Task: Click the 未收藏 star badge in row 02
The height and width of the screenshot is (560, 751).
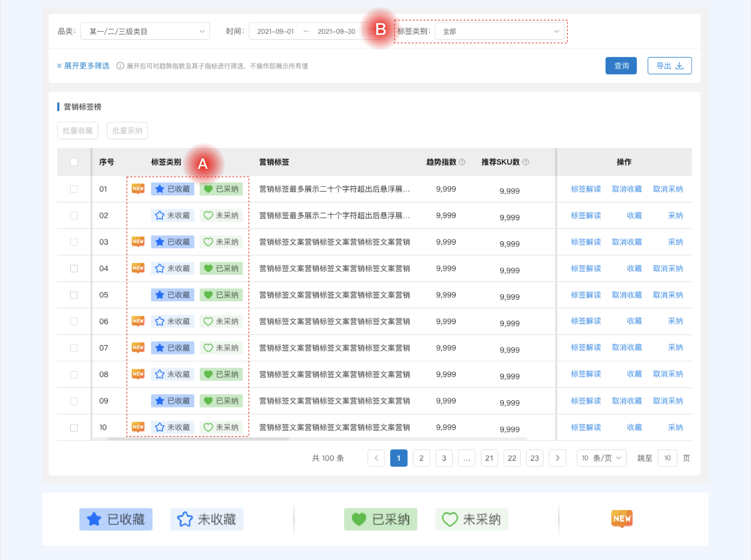Action: tap(173, 215)
